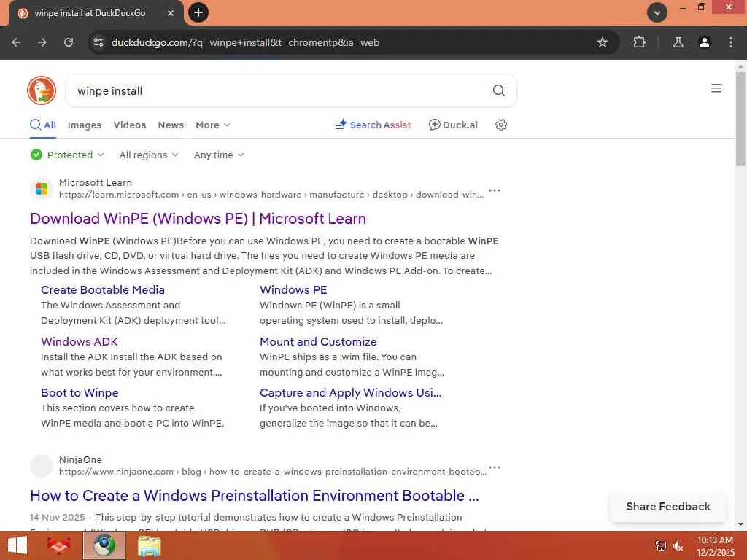The width and height of the screenshot is (747, 560).
Task: View site information icon in address bar
Action: click(x=98, y=42)
